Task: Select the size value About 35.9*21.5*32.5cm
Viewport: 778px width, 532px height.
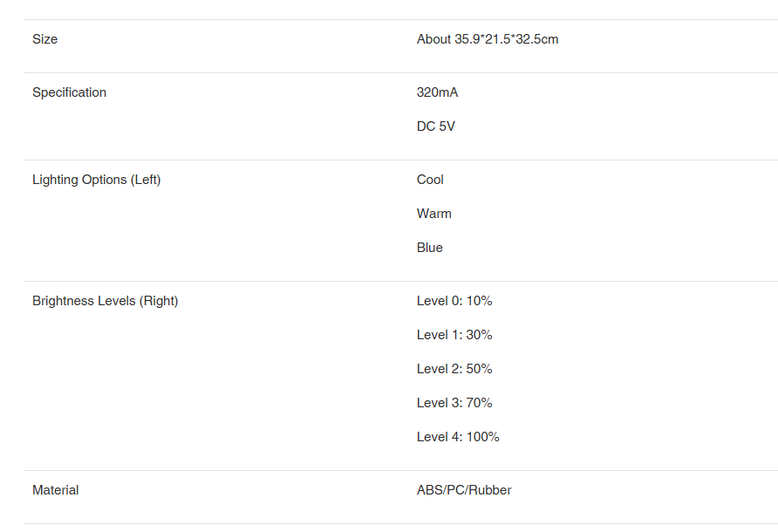Action: [488, 39]
